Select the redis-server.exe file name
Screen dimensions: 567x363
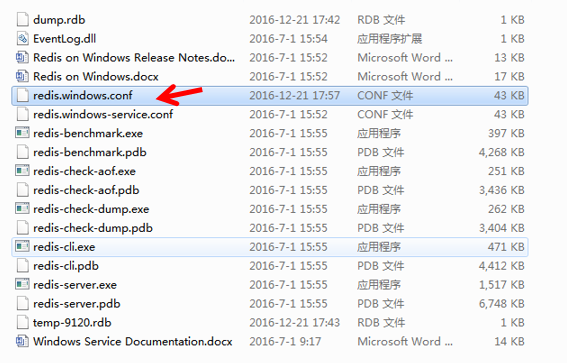(x=75, y=285)
